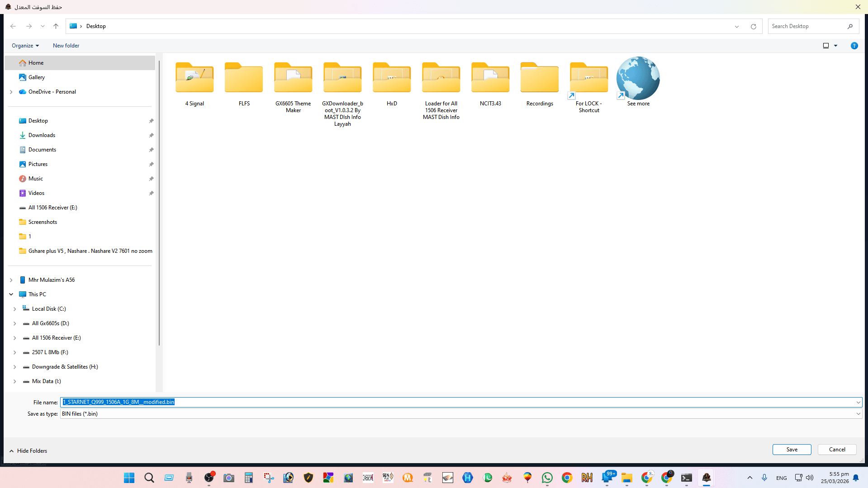Click the navigation pane vertical scrollbar
The height and width of the screenshot is (488, 868).
pyautogui.click(x=159, y=204)
